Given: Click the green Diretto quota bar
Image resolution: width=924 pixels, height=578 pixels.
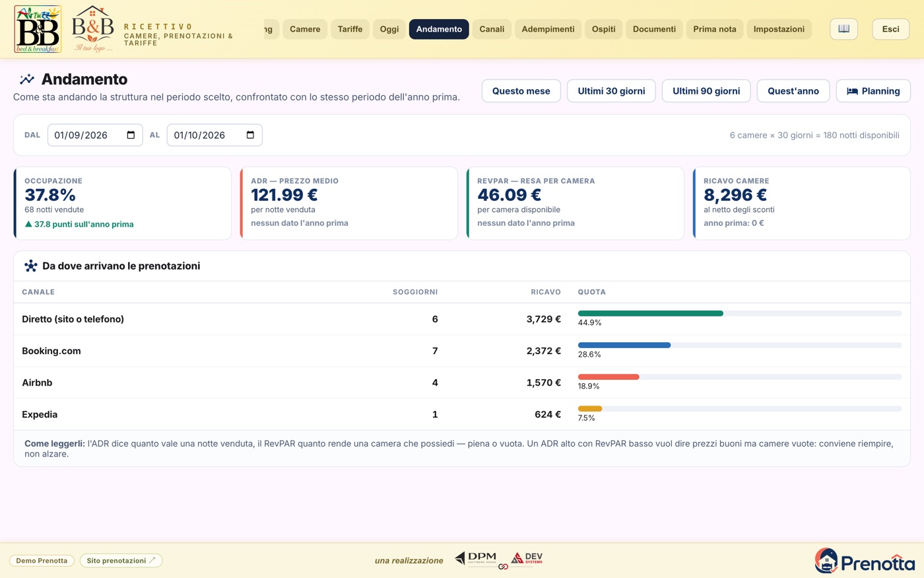Looking at the screenshot, I should pos(650,313).
